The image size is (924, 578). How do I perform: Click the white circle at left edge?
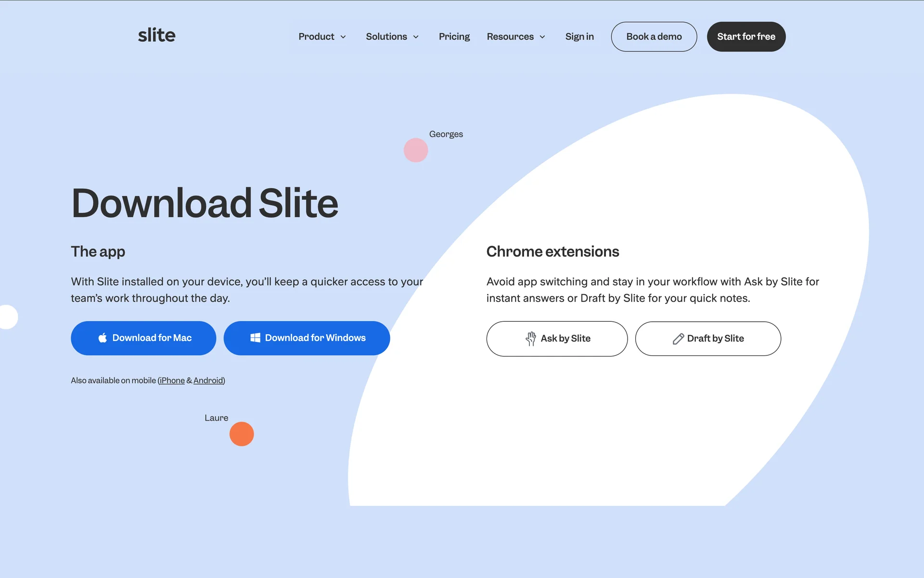(x=8, y=317)
